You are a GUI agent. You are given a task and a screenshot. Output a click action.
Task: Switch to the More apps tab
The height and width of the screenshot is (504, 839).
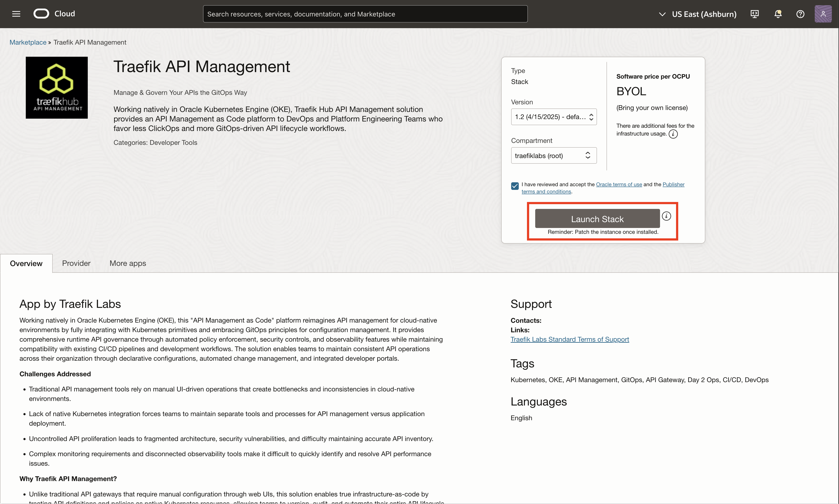127,263
